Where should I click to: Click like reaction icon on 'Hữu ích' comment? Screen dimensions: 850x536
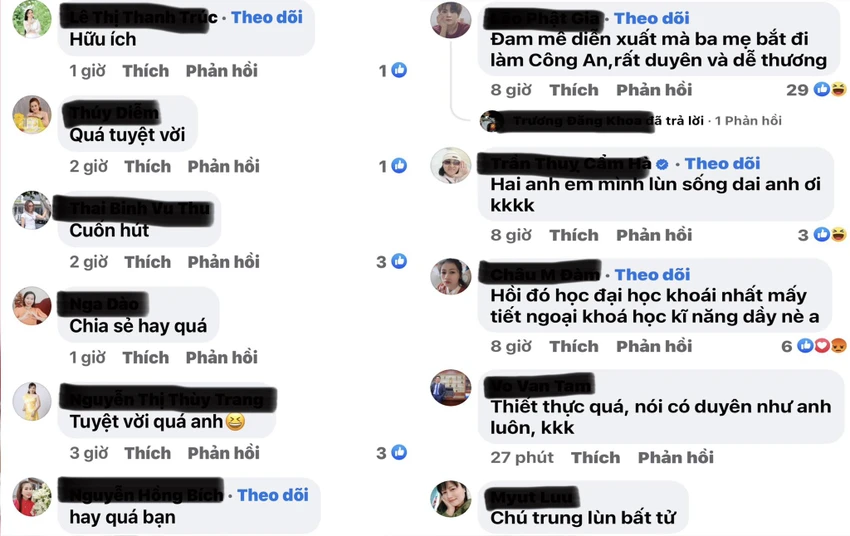pos(399,70)
